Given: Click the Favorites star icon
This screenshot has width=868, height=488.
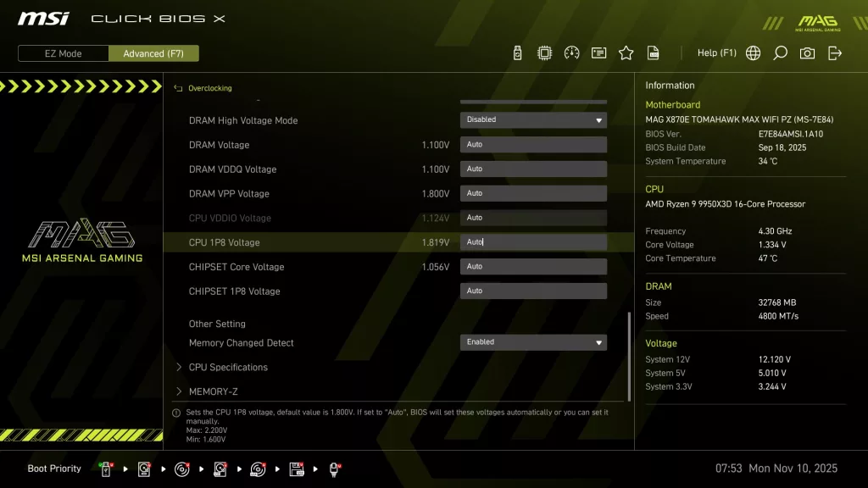Looking at the screenshot, I should [626, 53].
